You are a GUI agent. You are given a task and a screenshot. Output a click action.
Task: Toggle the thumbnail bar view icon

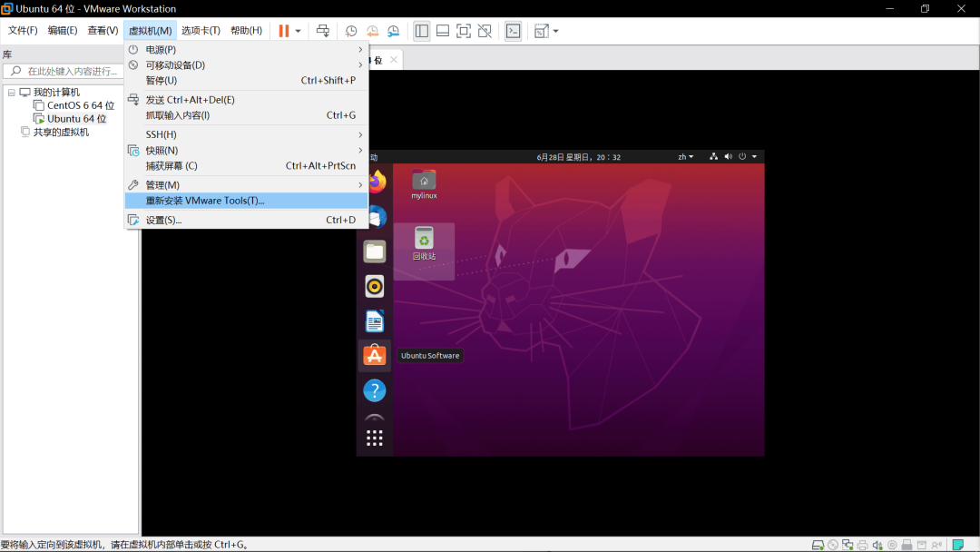(443, 31)
